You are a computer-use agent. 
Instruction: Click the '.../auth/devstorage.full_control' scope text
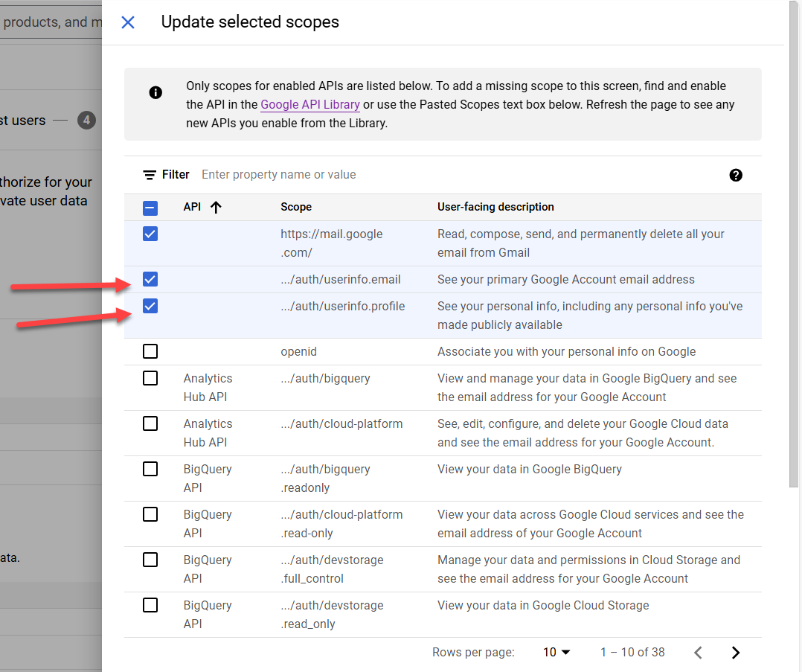click(x=332, y=569)
